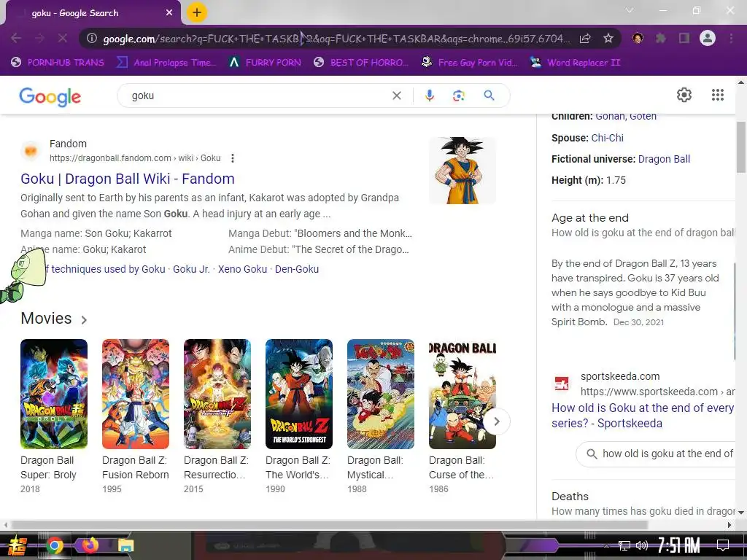Open About this result for Fandom

[233, 158]
